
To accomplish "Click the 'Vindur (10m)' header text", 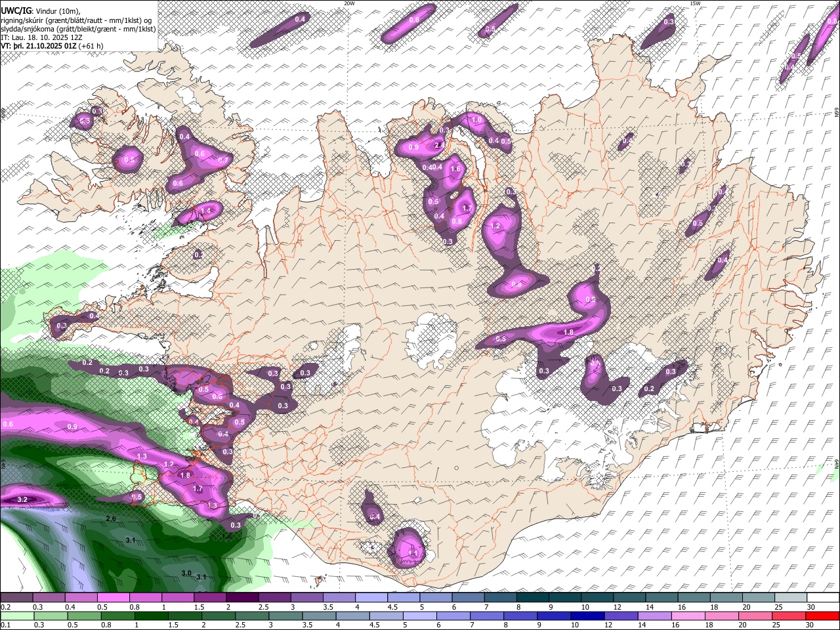I will (58, 10).
